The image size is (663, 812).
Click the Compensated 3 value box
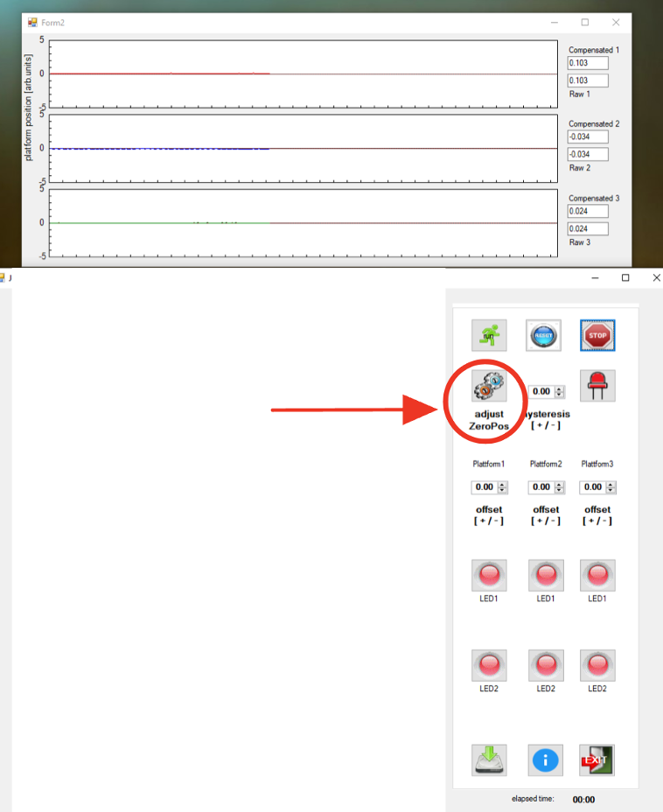587,211
